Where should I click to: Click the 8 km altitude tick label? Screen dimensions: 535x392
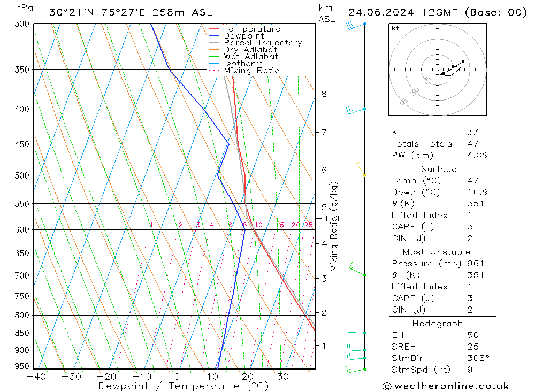pos(324,94)
